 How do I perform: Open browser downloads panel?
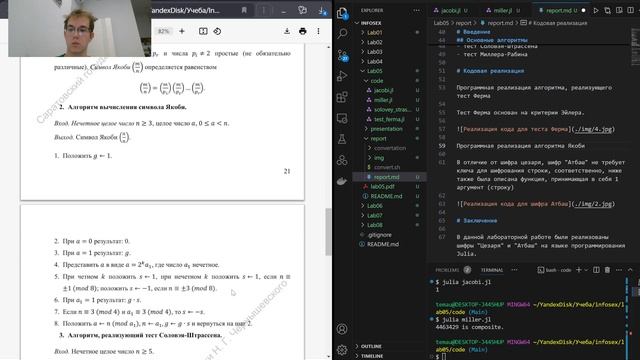pos(322,11)
